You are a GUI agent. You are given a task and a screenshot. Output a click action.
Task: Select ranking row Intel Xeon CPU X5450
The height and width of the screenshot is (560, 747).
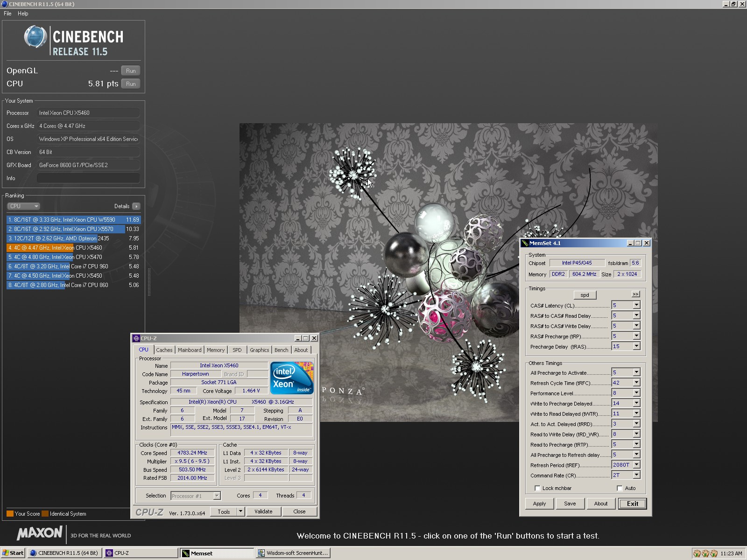(73, 276)
